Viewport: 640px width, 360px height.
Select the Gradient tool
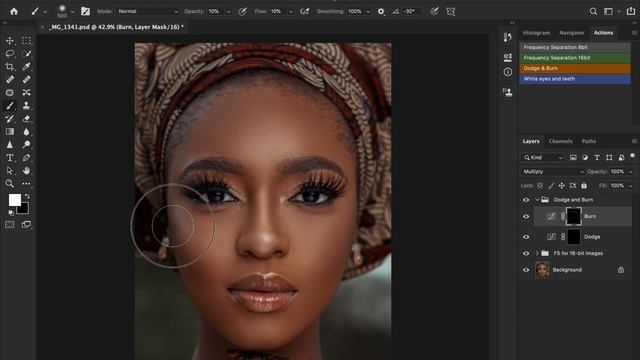pos(10,132)
